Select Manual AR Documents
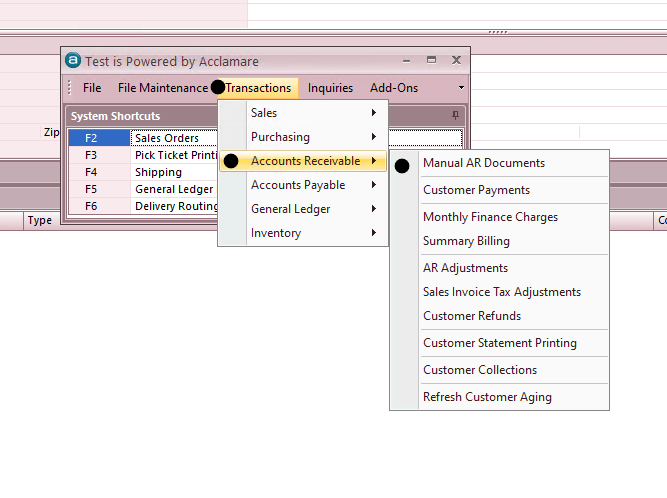The image size is (667, 498). tap(484, 163)
